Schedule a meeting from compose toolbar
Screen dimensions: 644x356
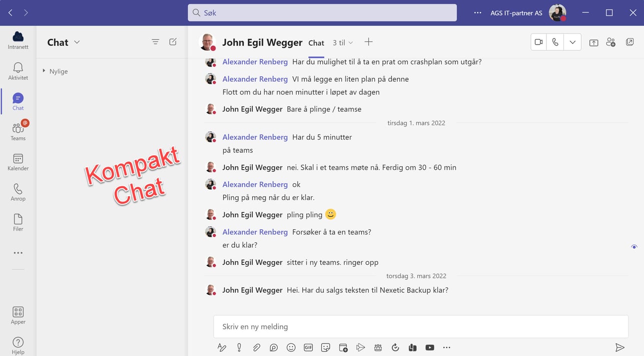pos(343,347)
